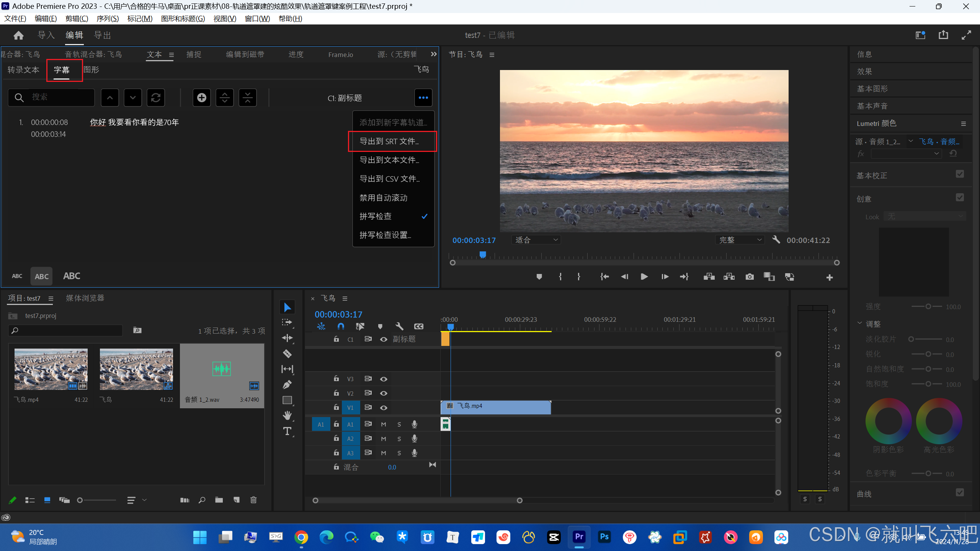Click the add new caption segment icon
Image resolution: width=980 pixels, height=551 pixels.
pyautogui.click(x=202, y=98)
